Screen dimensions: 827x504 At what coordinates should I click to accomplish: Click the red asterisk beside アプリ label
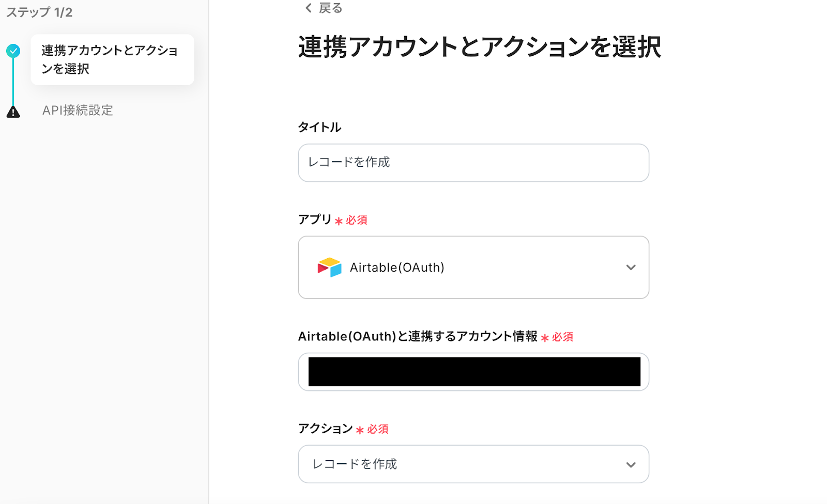pyautogui.click(x=339, y=221)
